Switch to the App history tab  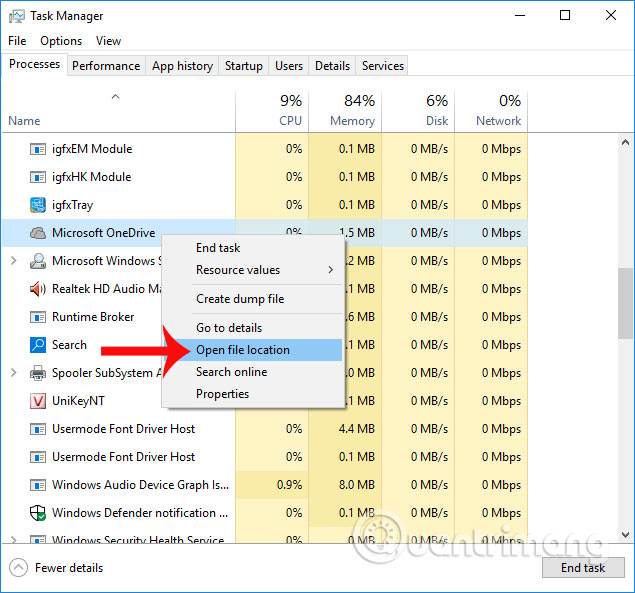click(182, 66)
